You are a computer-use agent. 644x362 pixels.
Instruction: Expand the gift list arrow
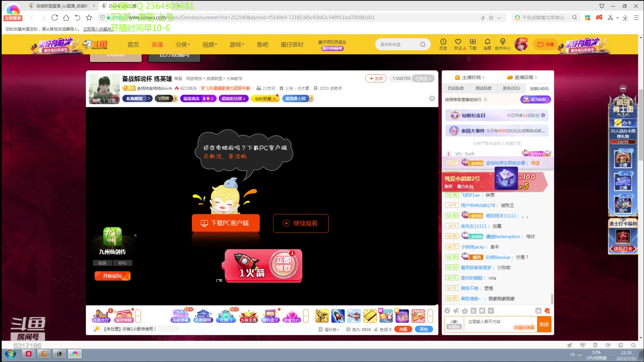[430, 316]
